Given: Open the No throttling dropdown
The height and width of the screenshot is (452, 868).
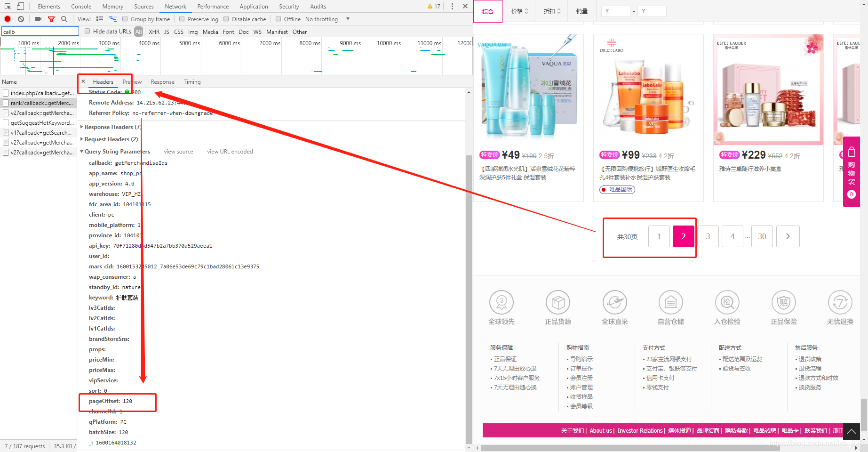Looking at the screenshot, I should [x=327, y=19].
